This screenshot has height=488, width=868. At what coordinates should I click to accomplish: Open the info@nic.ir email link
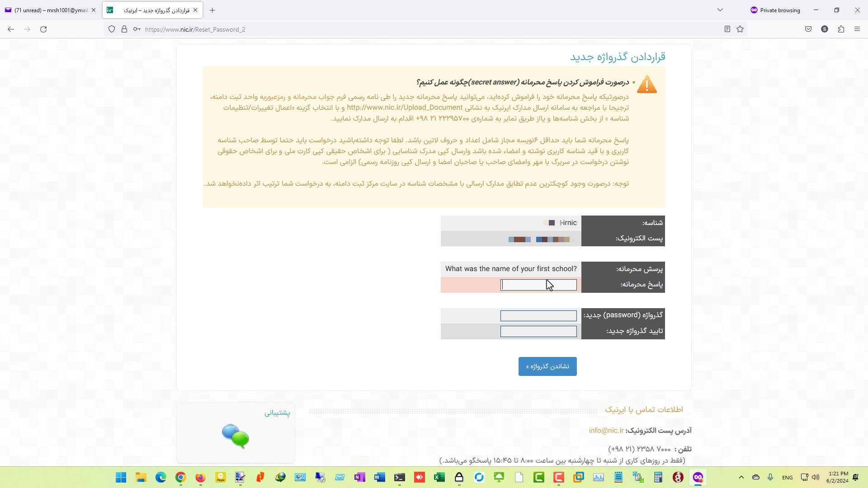point(606,431)
